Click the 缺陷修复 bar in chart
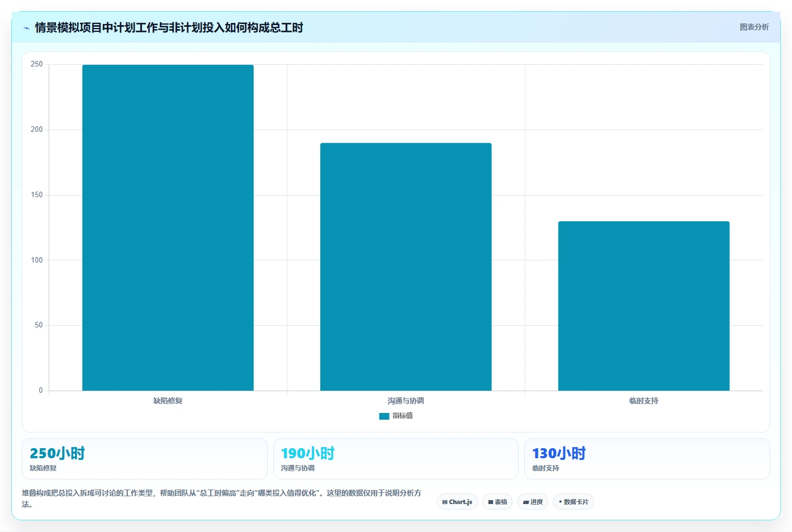 pos(168,227)
